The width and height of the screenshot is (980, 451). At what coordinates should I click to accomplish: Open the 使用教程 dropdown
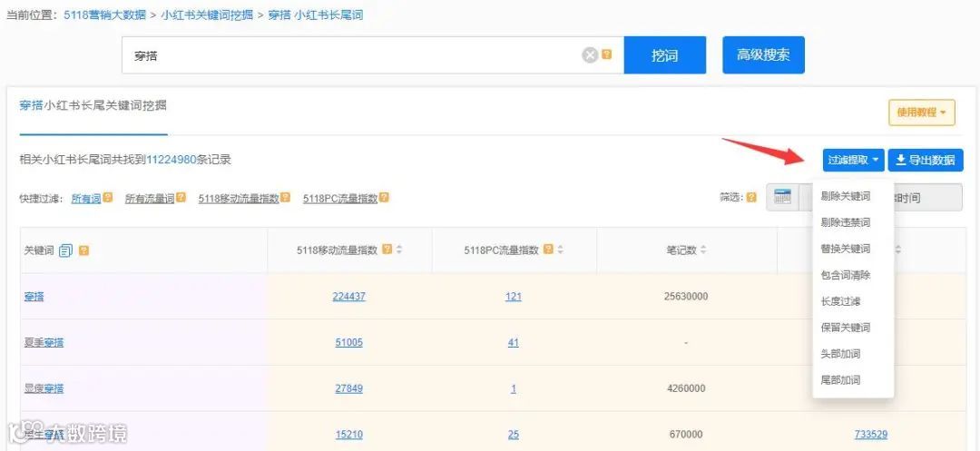[922, 113]
